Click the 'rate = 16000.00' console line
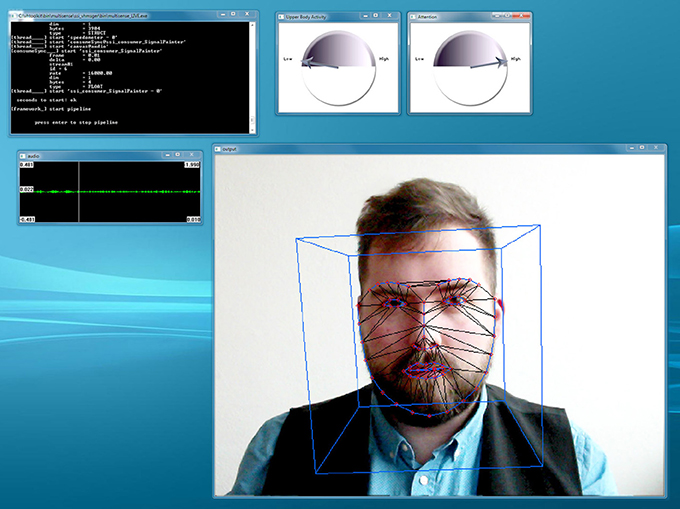This screenshot has width=680, height=509. (81, 73)
